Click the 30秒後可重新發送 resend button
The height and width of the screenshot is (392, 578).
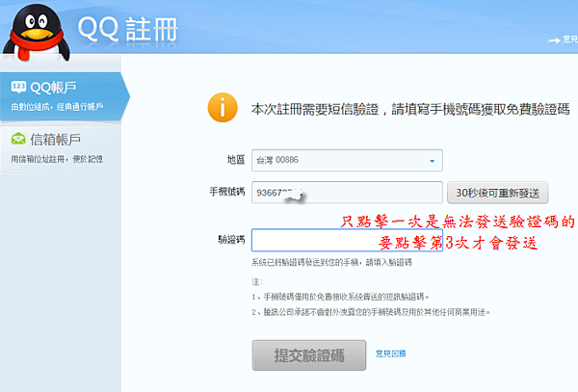(498, 193)
